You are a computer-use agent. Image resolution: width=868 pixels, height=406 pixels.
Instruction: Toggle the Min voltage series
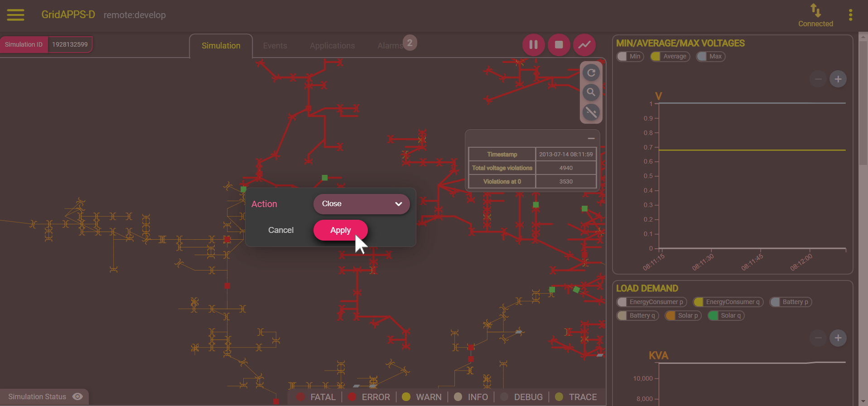pyautogui.click(x=630, y=57)
